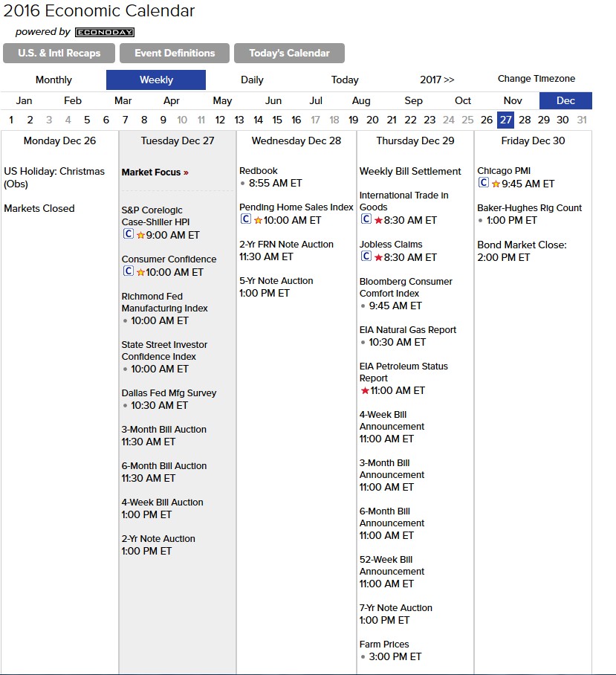
Task: Click the C icon under Chicago PMI
Action: (484, 183)
